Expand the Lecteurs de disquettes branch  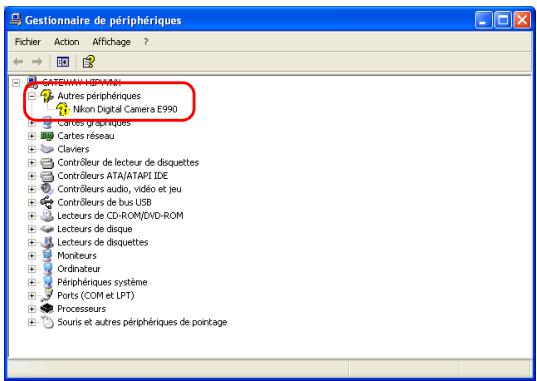32,243
